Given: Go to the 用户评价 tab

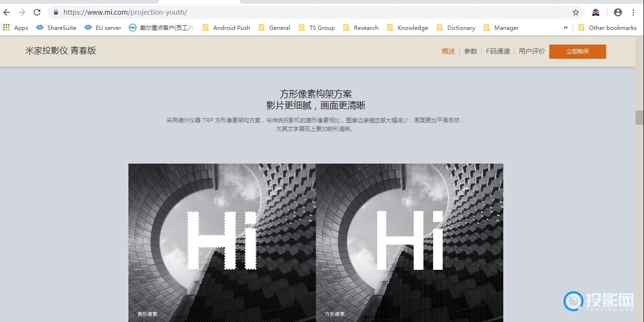Looking at the screenshot, I should pos(532,51).
